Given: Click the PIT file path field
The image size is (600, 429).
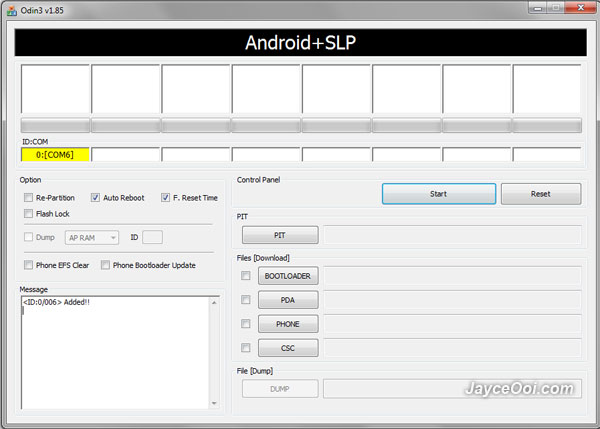Looking at the screenshot, I should tap(453, 235).
